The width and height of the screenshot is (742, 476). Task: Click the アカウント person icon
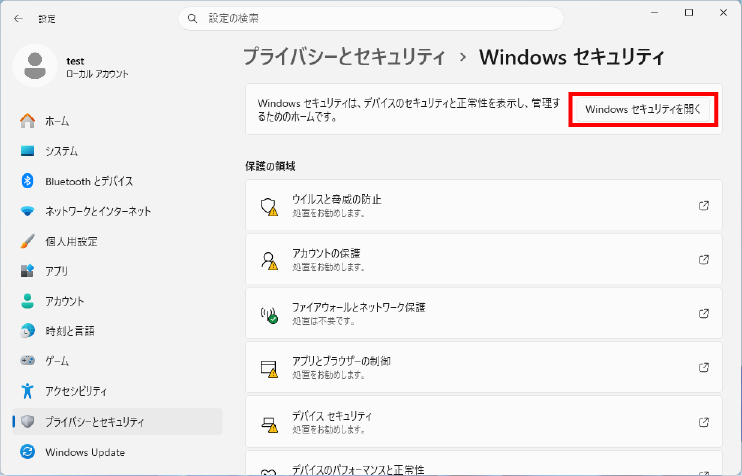point(27,301)
